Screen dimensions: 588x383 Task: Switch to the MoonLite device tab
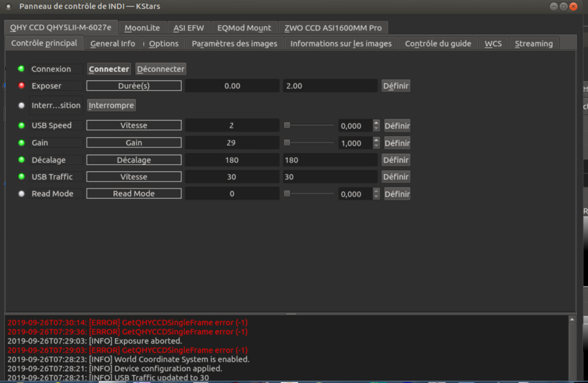coord(142,28)
